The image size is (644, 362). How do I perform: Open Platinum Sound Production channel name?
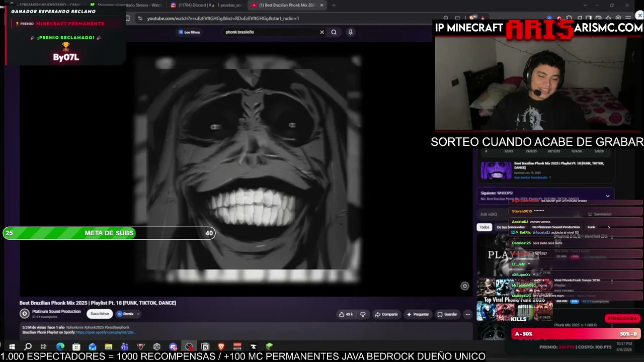tap(56, 312)
